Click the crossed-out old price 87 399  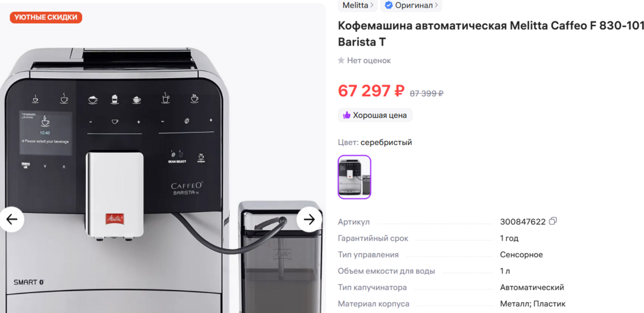point(427,93)
